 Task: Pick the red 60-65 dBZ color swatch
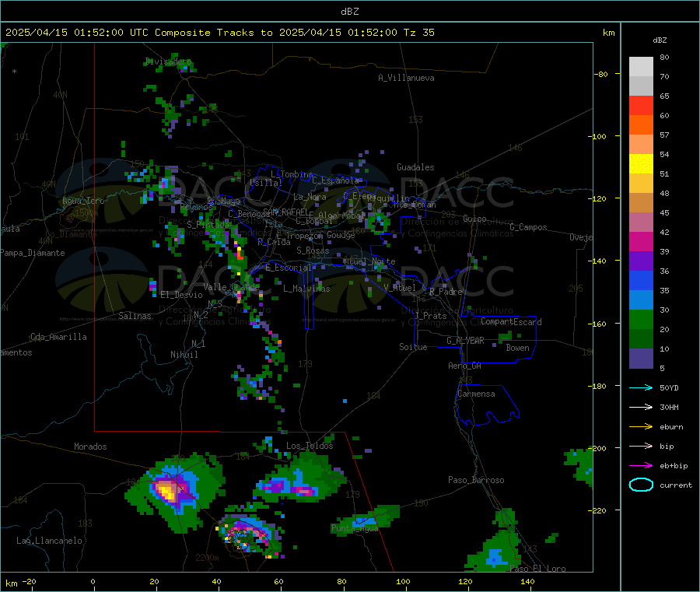tap(641, 106)
